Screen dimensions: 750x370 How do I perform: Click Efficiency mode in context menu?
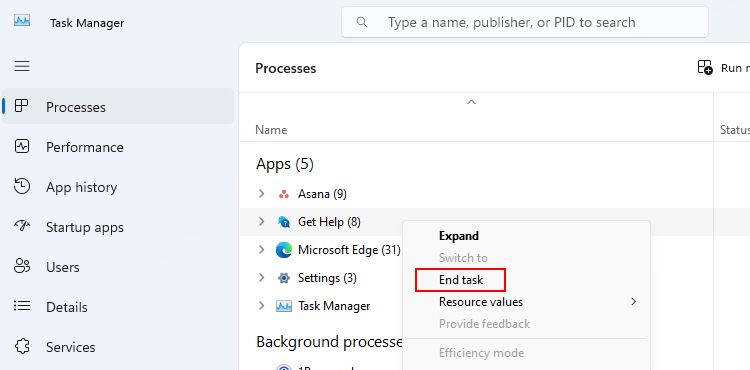481,353
